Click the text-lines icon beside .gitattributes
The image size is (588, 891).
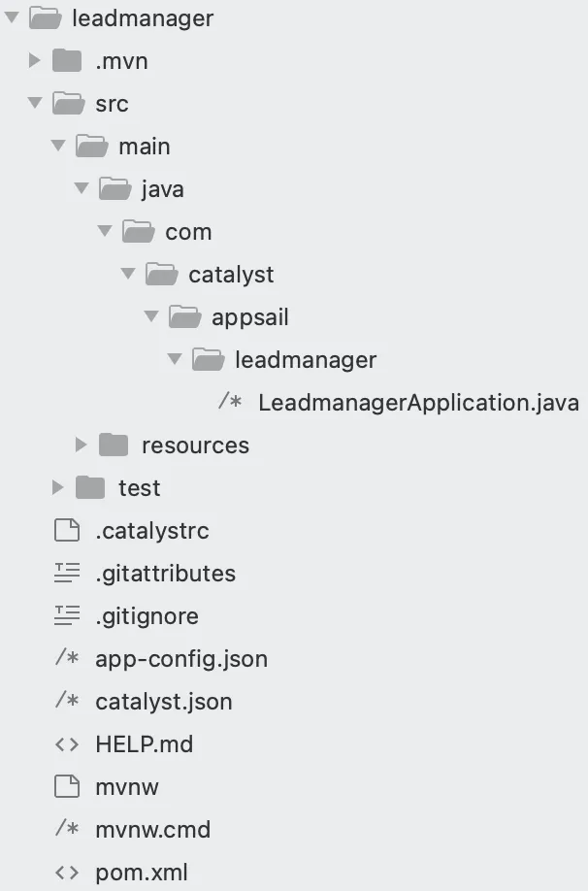click(67, 574)
